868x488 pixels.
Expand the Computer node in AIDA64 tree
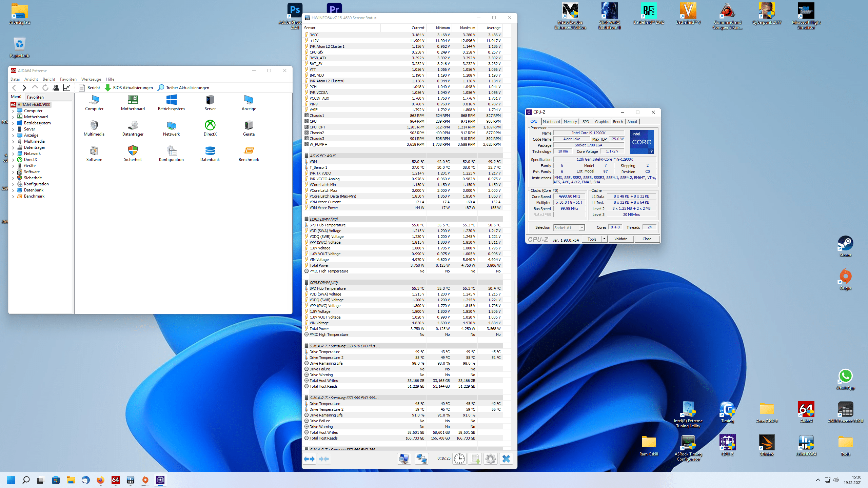(x=13, y=111)
